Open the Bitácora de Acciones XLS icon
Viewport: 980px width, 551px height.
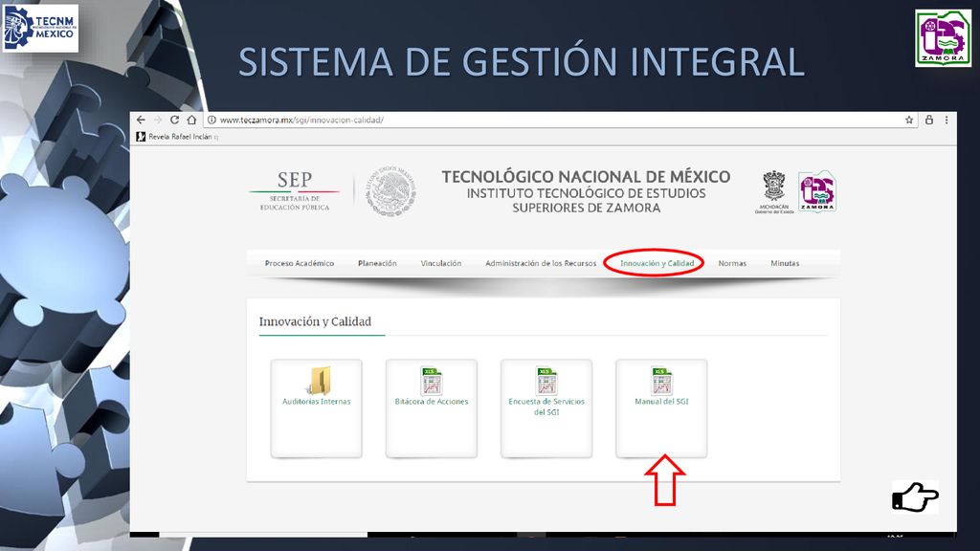(432, 381)
